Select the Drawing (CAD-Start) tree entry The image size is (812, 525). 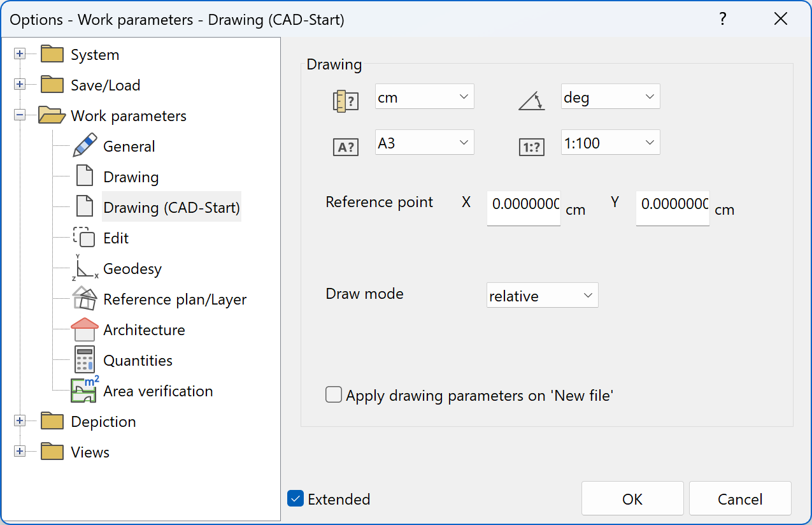[171, 207]
